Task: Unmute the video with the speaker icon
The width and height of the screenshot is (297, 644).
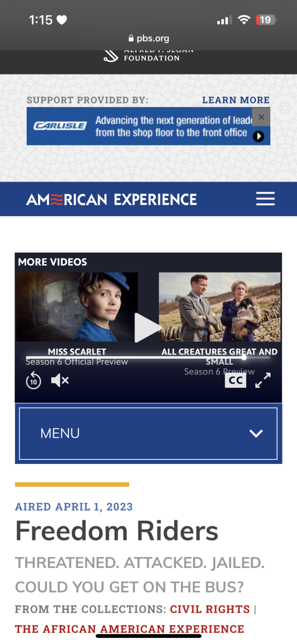Action: [x=60, y=381]
